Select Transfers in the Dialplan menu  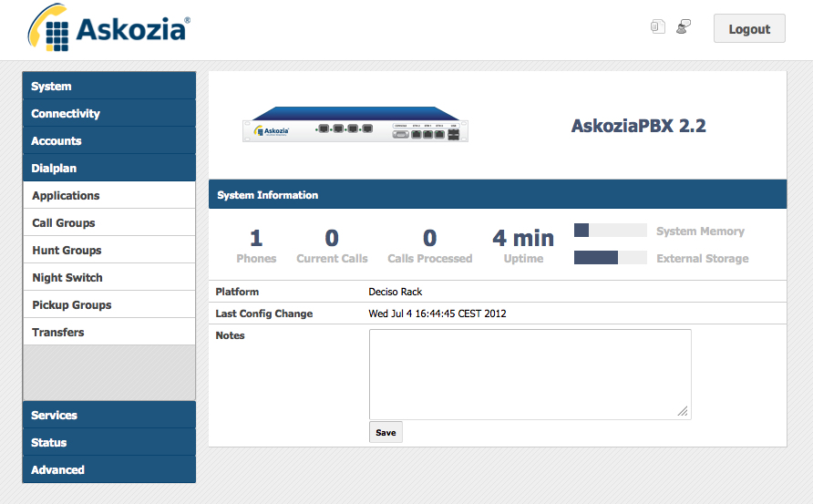[108, 333]
